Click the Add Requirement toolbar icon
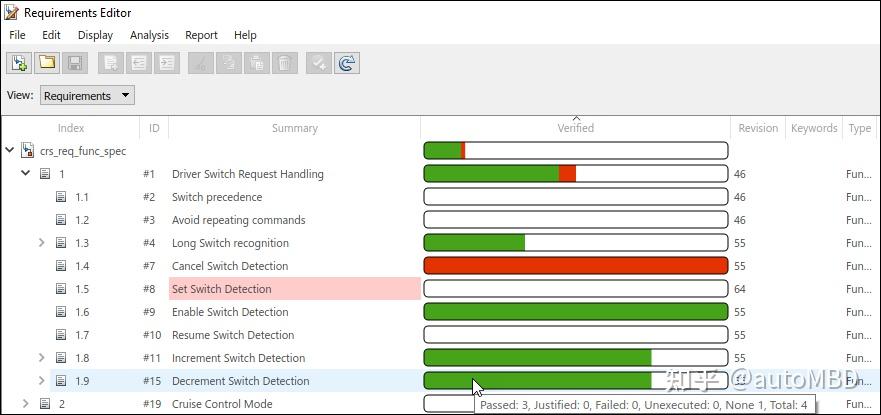Image resolution: width=881 pixels, height=415 pixels. coord(111,63)
